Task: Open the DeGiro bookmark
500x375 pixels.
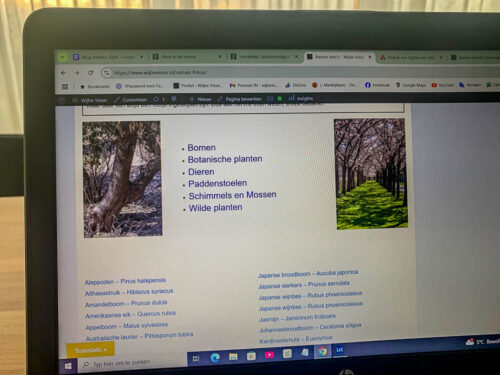Action: [x=295, y=85]
